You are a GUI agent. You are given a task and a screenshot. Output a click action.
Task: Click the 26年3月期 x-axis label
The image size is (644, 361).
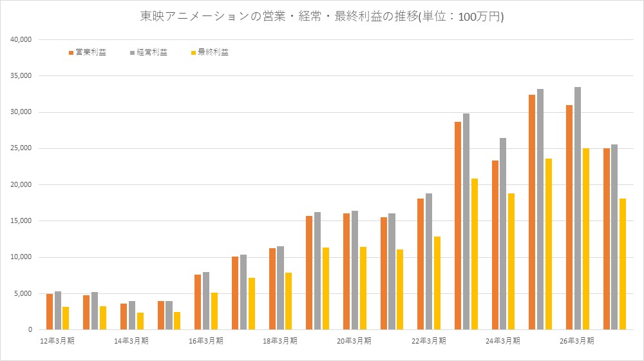coord(576,341)
